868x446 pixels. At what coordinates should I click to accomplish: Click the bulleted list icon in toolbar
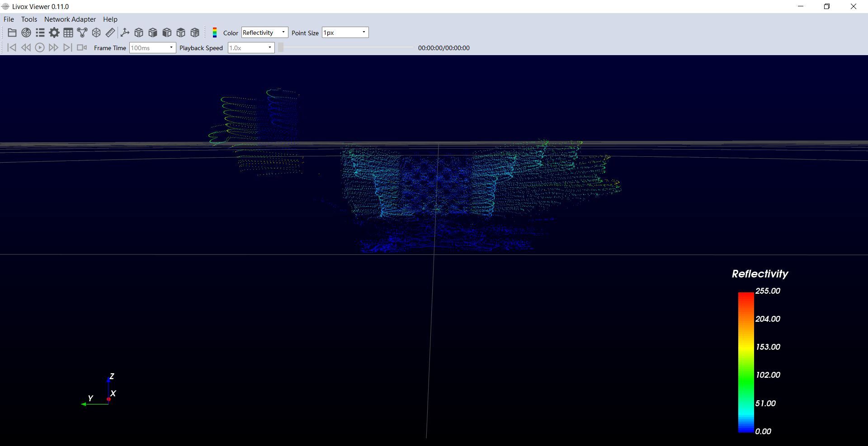point(40,33)
